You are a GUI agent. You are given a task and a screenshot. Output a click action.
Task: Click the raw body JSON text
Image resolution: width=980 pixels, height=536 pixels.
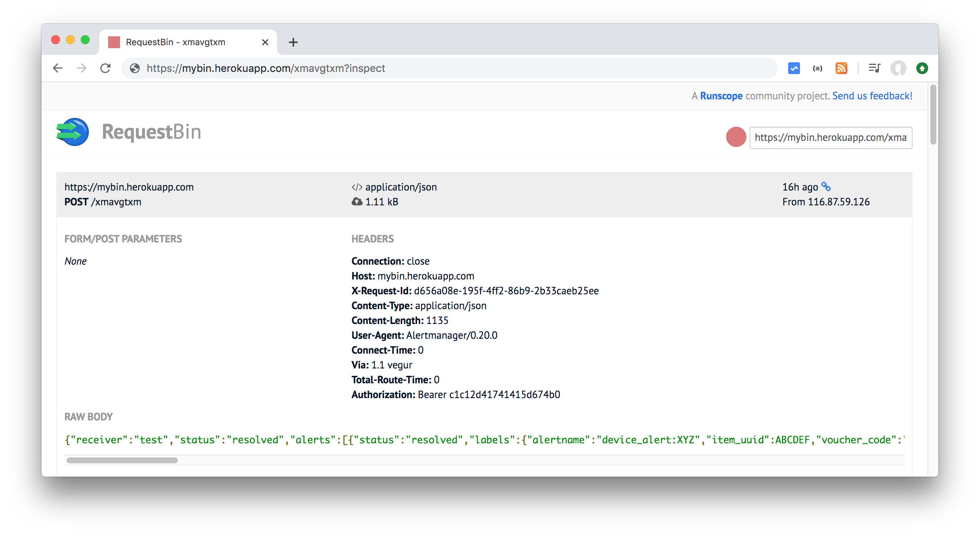click(484, 440)
